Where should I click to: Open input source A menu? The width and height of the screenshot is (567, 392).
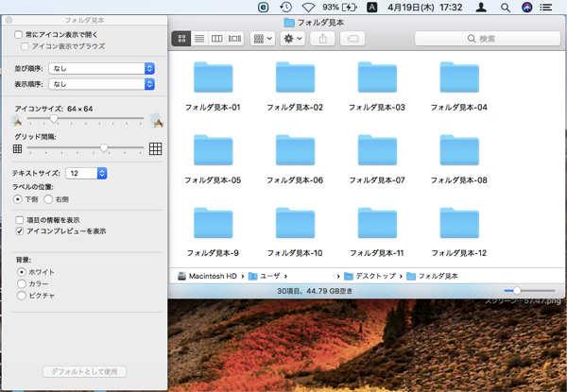(372, 8)
